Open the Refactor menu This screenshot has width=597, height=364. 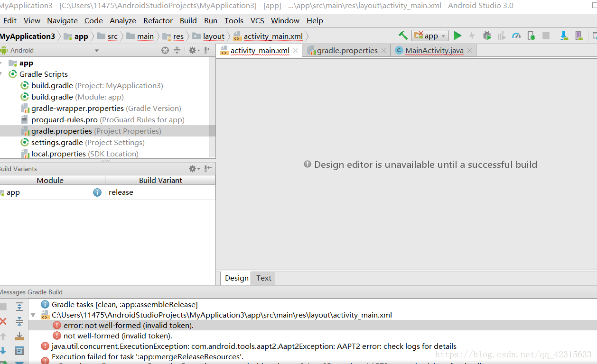pos(158,21)
